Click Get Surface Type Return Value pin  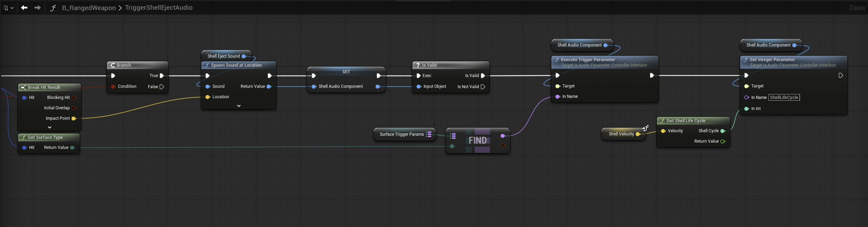point(73,148)
